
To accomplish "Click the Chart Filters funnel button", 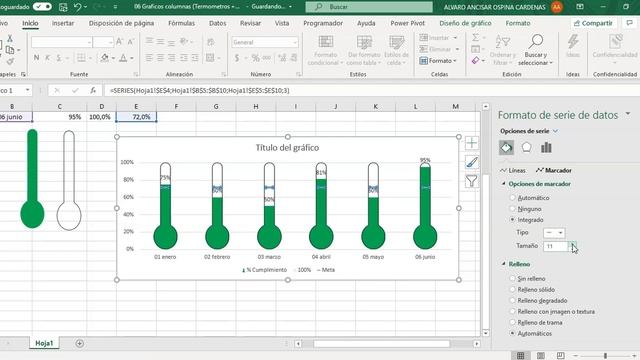I will coord(471,180).
